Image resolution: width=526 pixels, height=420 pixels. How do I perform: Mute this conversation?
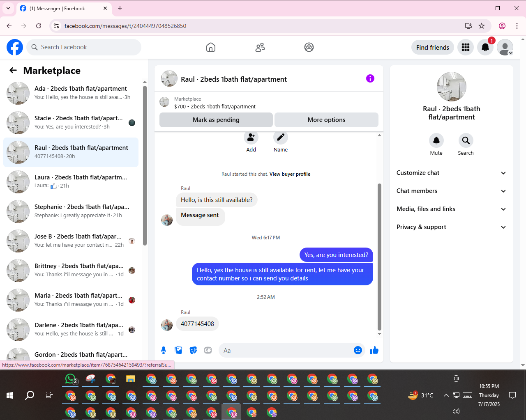pyautogui.click(x=436, y=140)
